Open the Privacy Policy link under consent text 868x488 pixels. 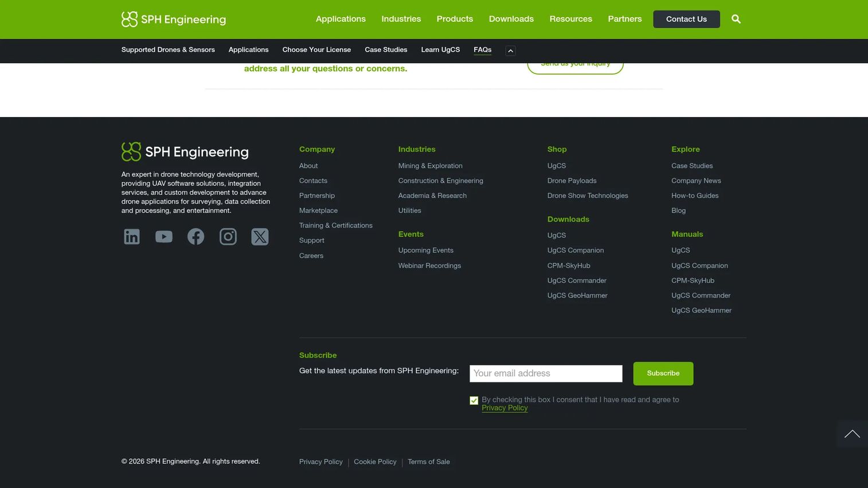tap(505, 408)
